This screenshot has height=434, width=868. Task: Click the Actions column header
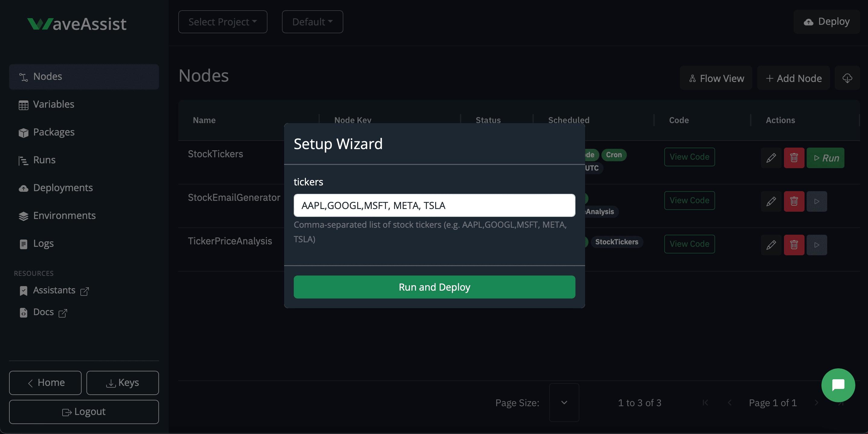(x=780, y=120)
